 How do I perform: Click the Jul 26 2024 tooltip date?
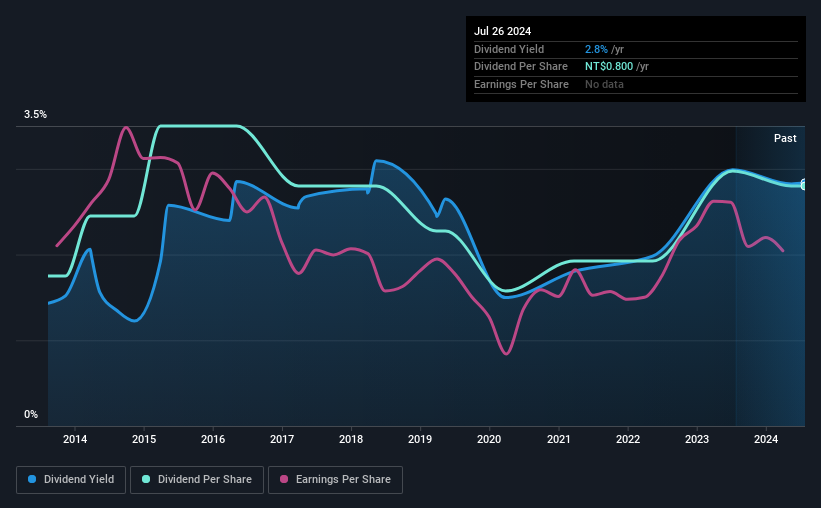[x=503, y=31]
